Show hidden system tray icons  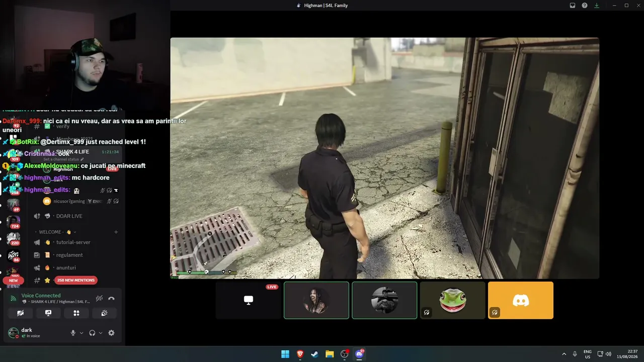tap(564, 354)
